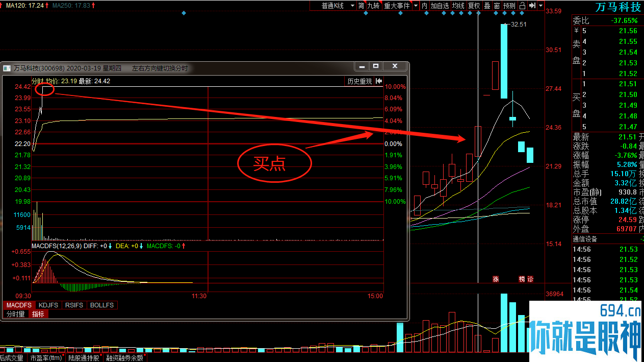Click the MA250: 17.83 label

click(x=75, y=5)
